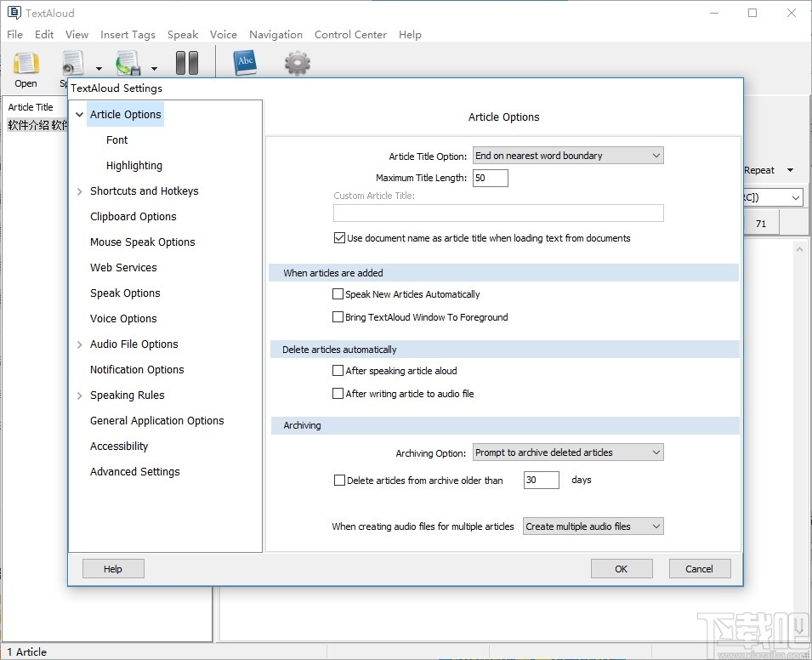
Task: Check Delete articles from archive older than
Action: pos(339,480)
